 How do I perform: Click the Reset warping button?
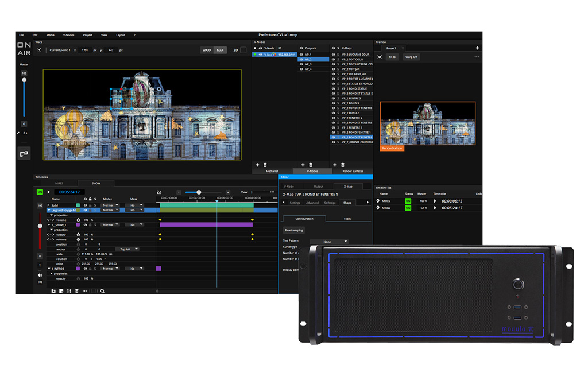(295, 230)
